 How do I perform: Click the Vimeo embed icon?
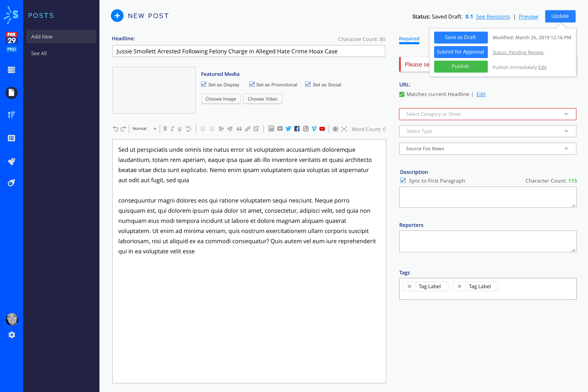coord(314,129)
